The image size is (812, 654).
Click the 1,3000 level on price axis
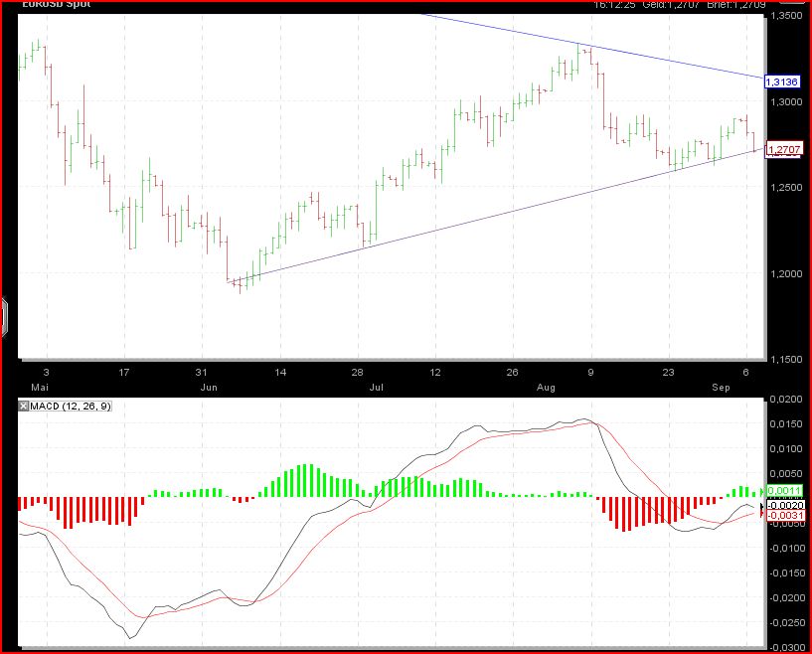tap(786, 101)
